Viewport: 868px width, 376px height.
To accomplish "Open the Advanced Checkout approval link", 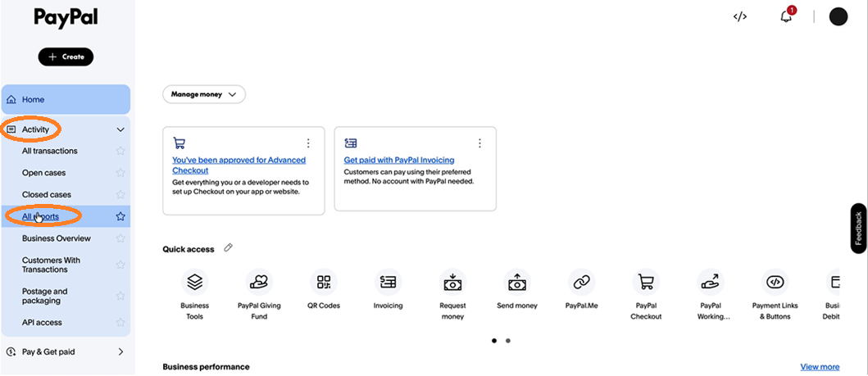I will click(239, 165).
